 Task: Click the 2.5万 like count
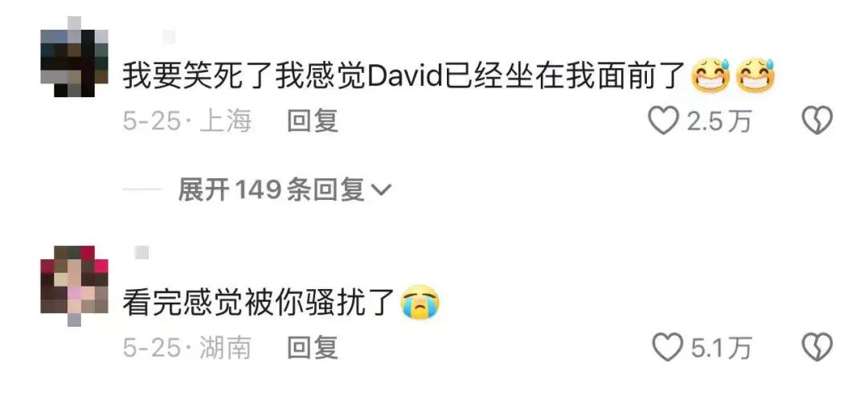coord(719,121)
